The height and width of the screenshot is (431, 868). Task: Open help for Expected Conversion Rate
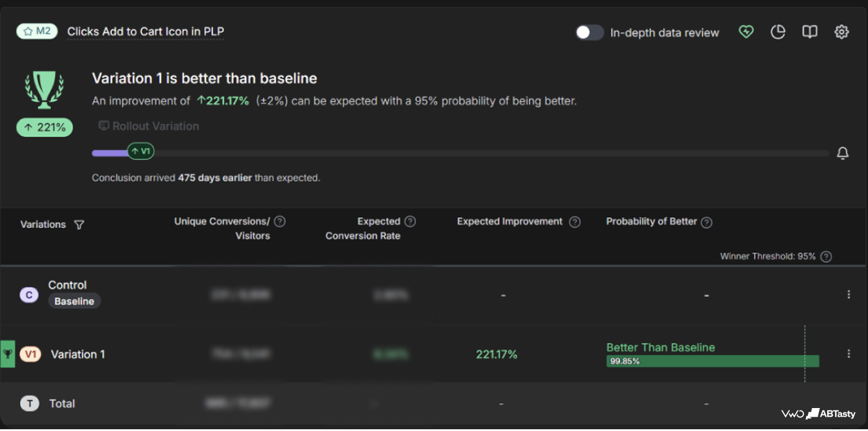tap(410, 221)
